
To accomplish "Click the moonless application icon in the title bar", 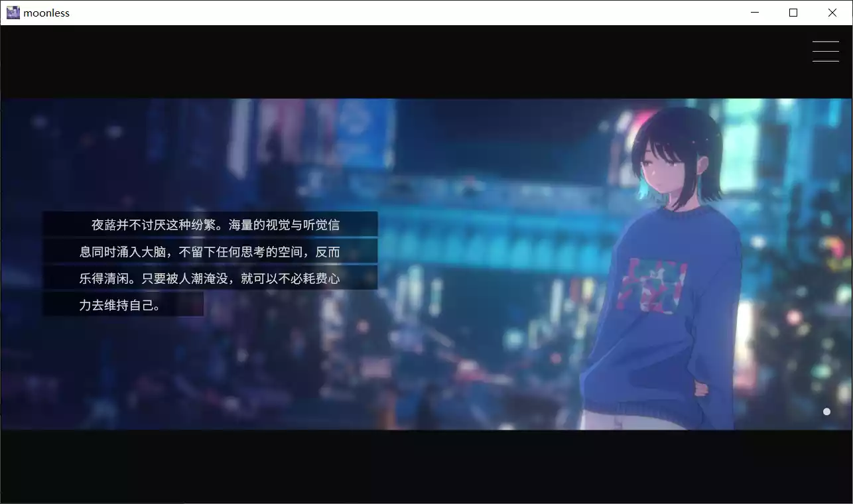I will point(13,12).
